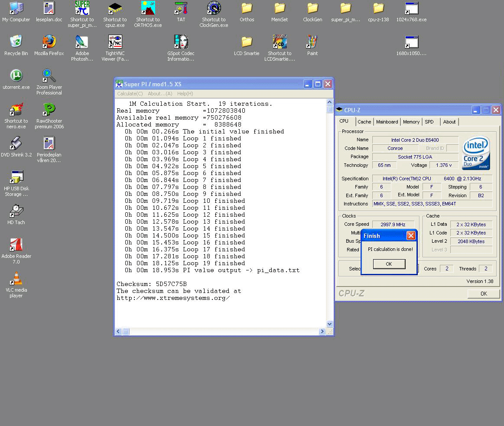Select the CPU tab in CPU-Z

click(344, 121)
